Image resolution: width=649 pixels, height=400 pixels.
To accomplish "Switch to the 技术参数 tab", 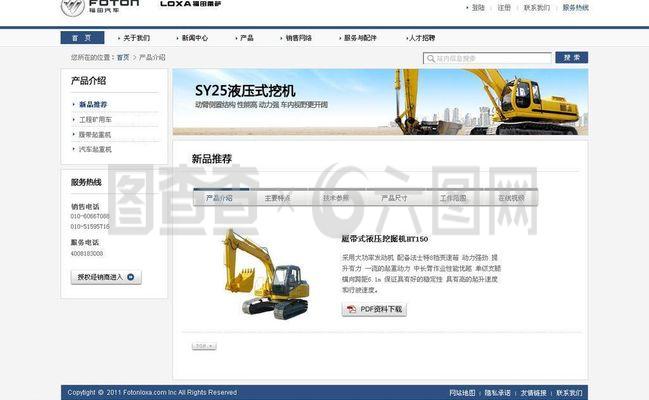I will [336, 198].
